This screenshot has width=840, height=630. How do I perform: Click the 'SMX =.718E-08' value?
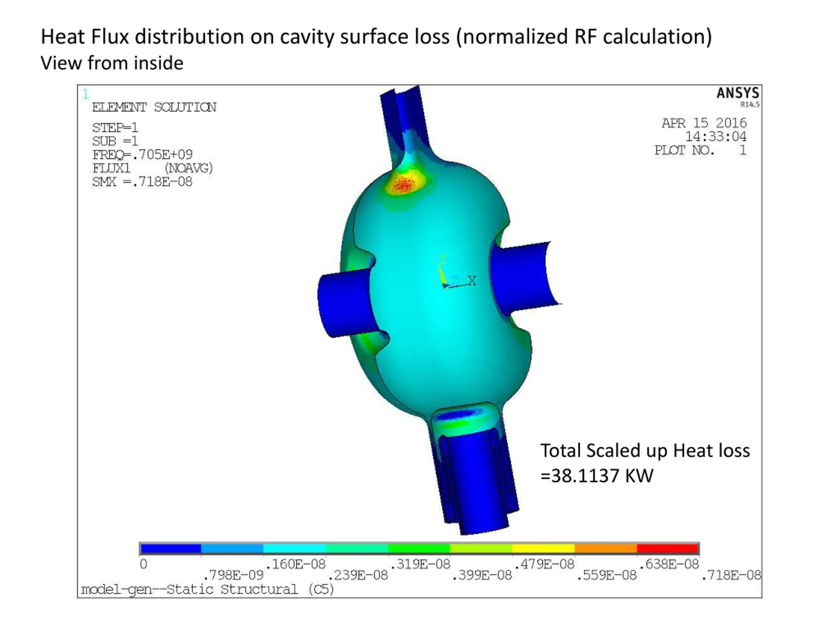point(142,181)
